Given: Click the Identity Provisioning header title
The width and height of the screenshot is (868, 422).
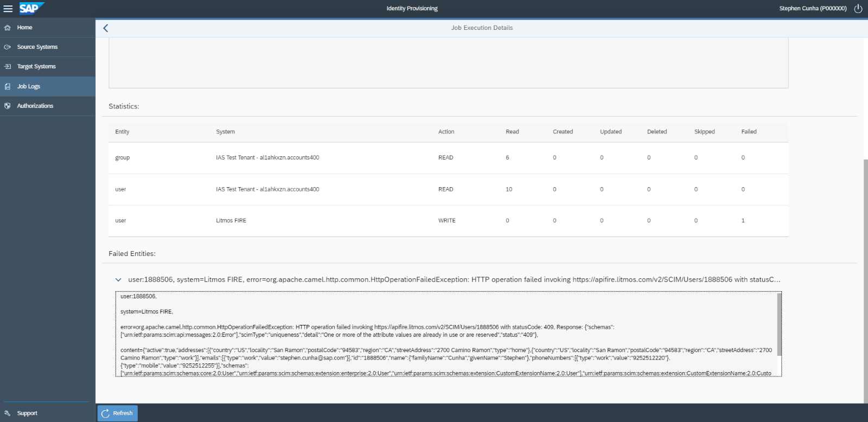Looking at the screenshot, I should (x=412, y=9).
